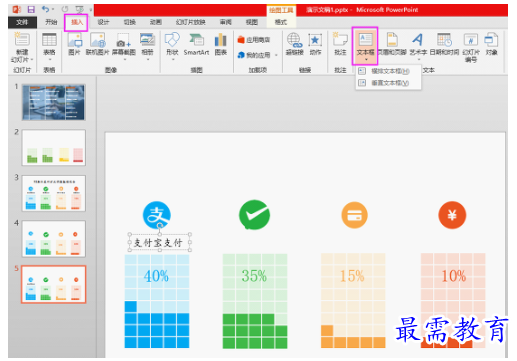Image resolution: width=517 pixels, height=361 pixels.
Task: Click the PowerPoint application logo icon
Action: coord(17,9)
